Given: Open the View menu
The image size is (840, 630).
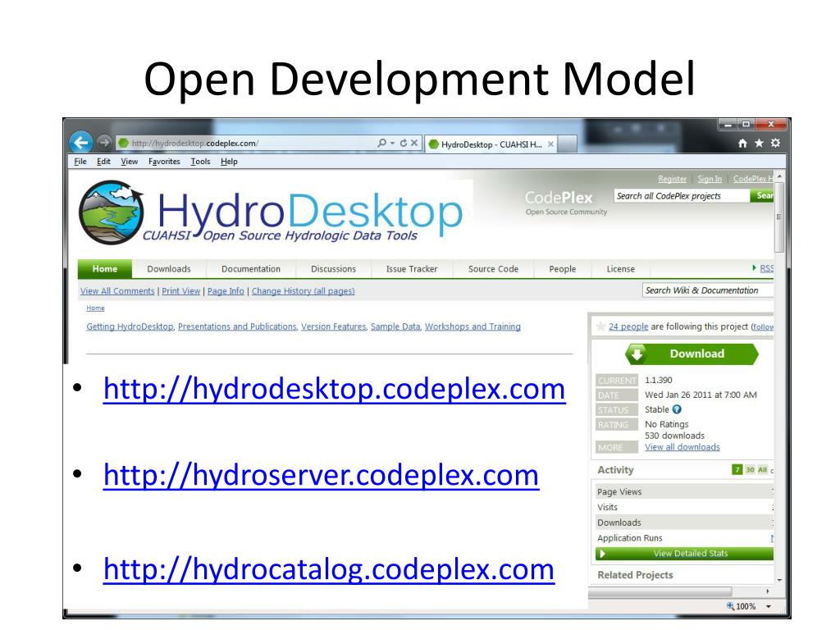Looking at the screenshot, I should [x=129, y=162].
